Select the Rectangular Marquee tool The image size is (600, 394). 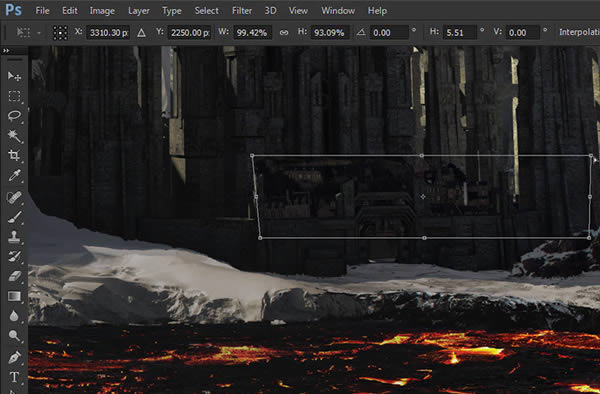point(15,96)
